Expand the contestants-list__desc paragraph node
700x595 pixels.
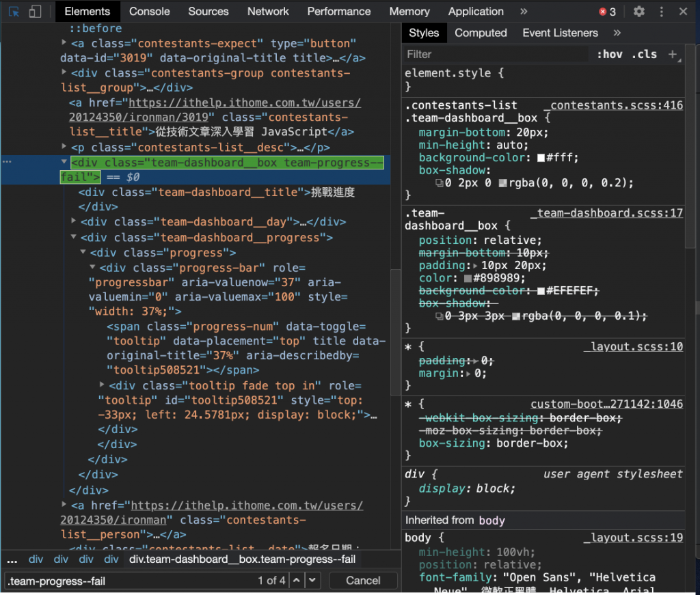(64, 146)
